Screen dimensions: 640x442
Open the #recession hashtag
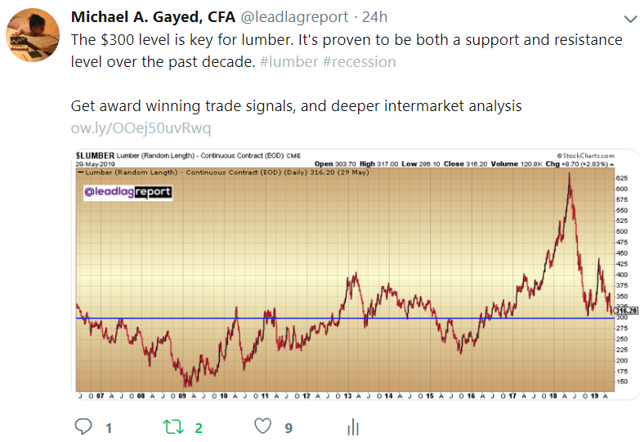tap(359, 62)
